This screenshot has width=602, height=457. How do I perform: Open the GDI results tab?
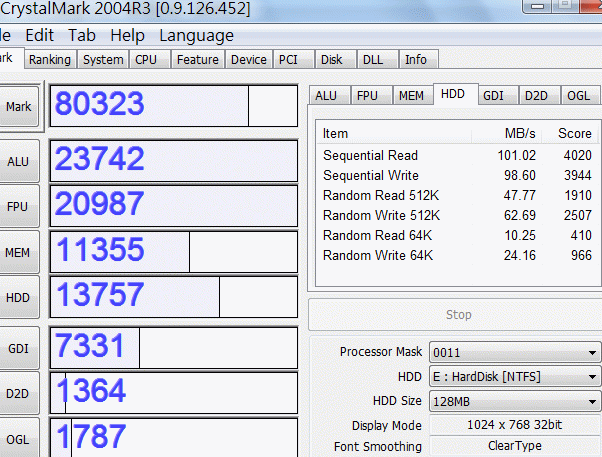pyautogui.click(x=498, y=95)
